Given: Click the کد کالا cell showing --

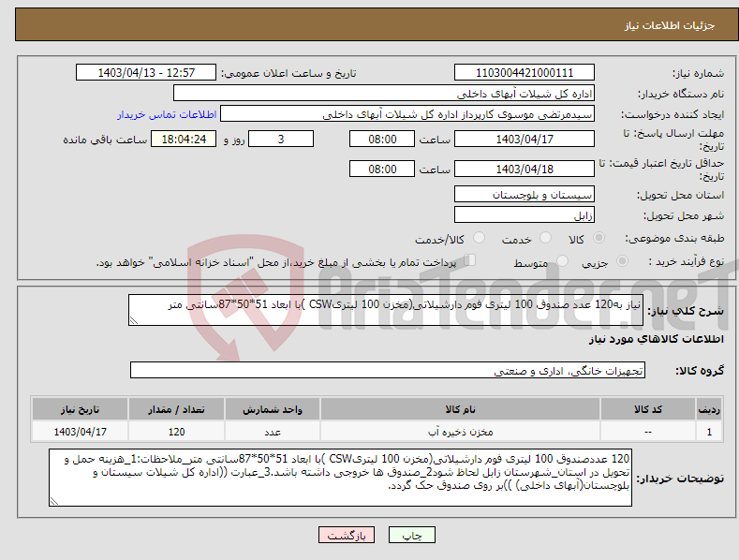Looking at the screenshot, I should coord(648,432).
